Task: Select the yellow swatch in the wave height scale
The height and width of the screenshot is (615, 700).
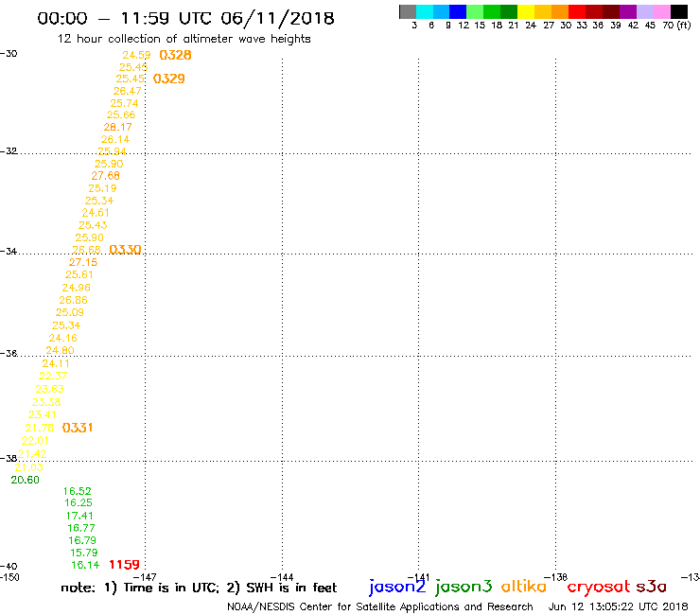Action: (x=526, y=11)
